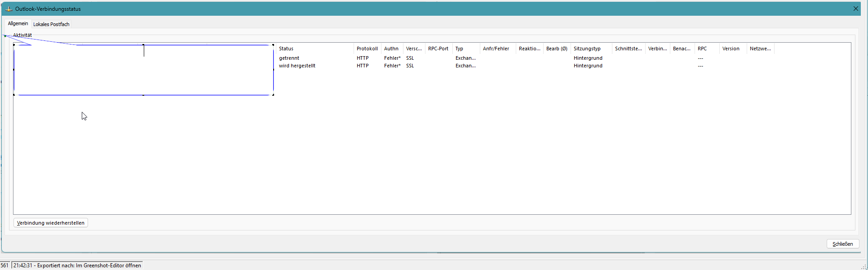Click the Anfr/Fehler column header
This screenshot has height=270, width=868.
click(498, 49)
